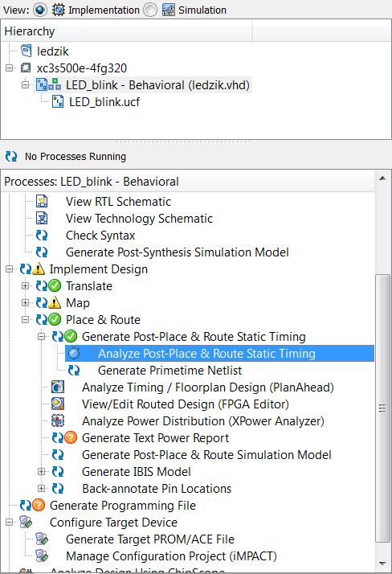Image resolution: width=392 pixels, height=574 pixels.
Task: Select Check Syntax process
Action: pos(100,235)
